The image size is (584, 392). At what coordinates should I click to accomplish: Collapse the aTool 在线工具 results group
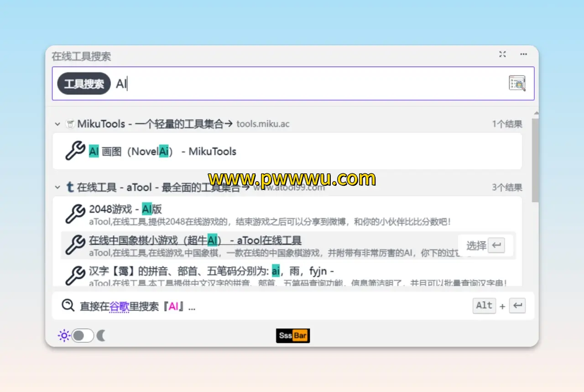[x=57, y=187]
